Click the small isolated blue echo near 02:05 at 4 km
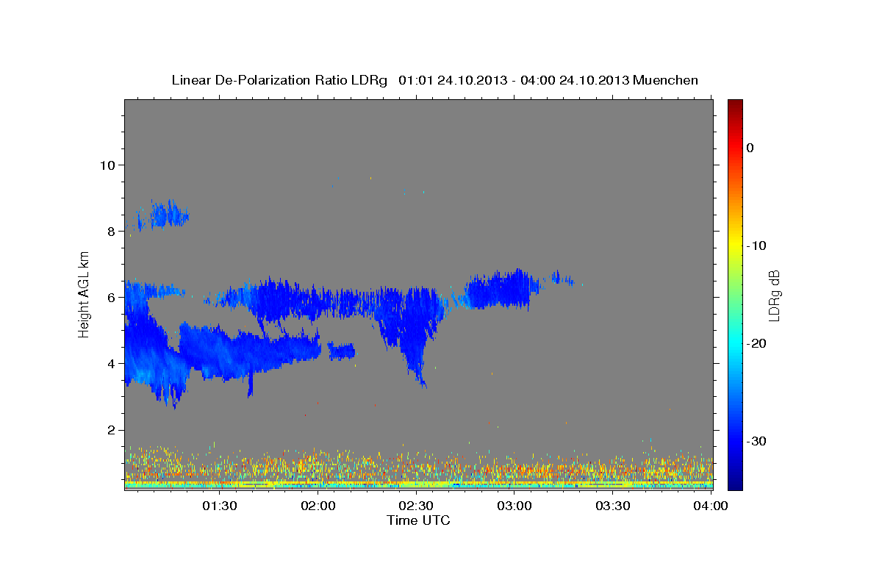The image size is (882, 588). 342,351
